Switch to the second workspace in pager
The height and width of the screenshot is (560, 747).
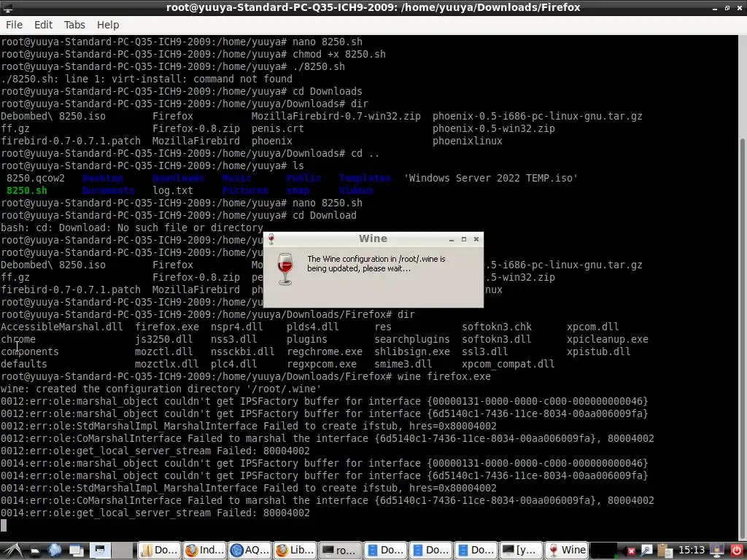[123, 551]
